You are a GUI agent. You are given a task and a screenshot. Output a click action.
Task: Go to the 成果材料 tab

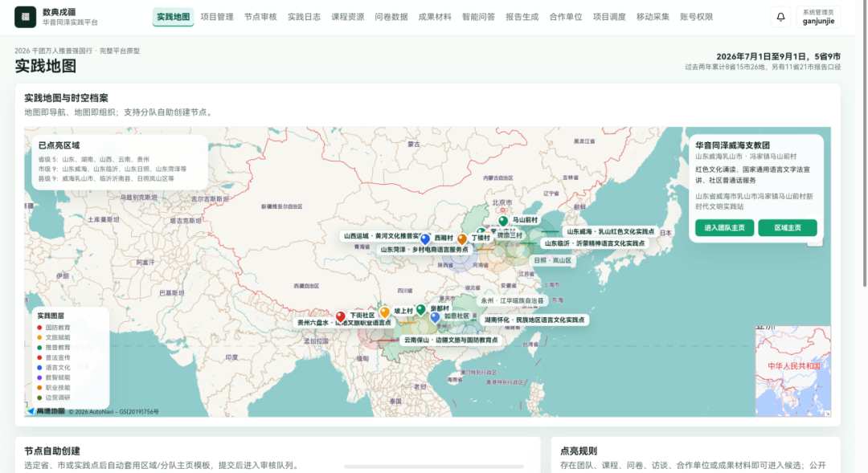[x=435, y=17]
